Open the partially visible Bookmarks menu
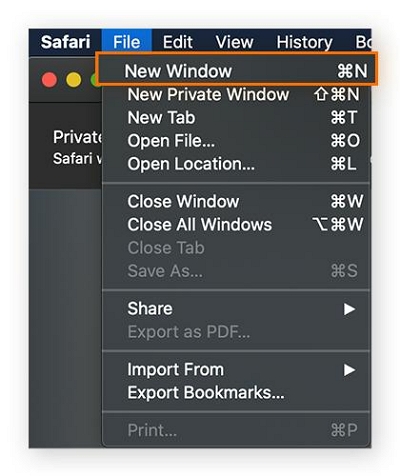This screenshot has height=476, width=400. (x=363, y=42)
